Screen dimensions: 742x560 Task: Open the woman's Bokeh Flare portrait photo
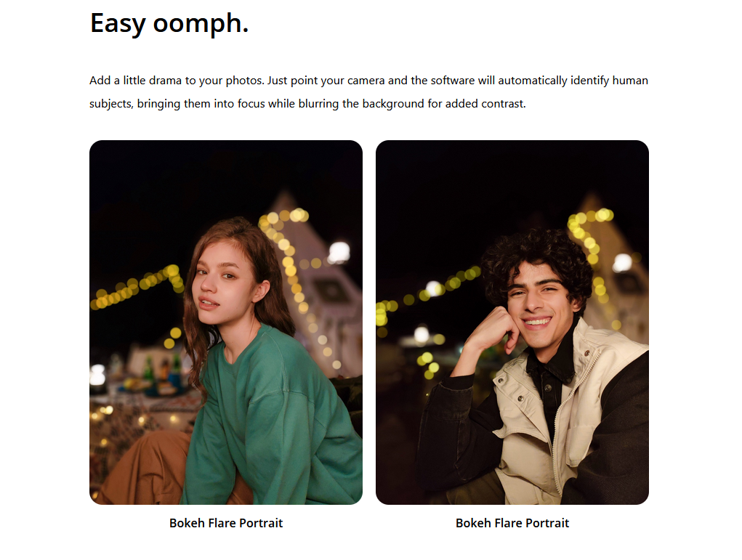click(226, 322)
